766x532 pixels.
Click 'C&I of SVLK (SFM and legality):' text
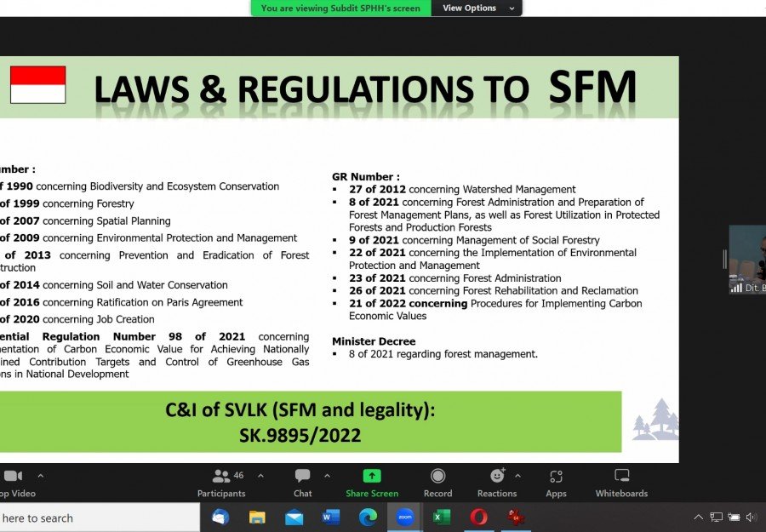(x=300, y=410)
